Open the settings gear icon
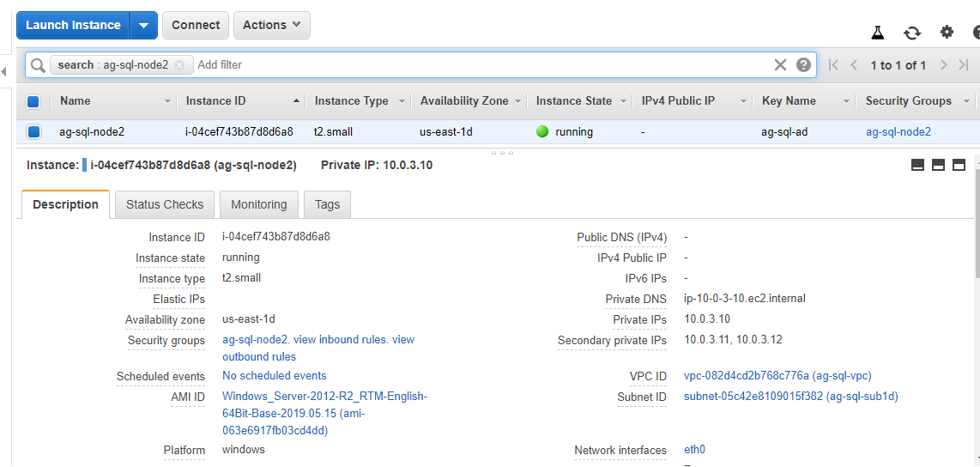 pyautogui.click(x=947, y=32)
